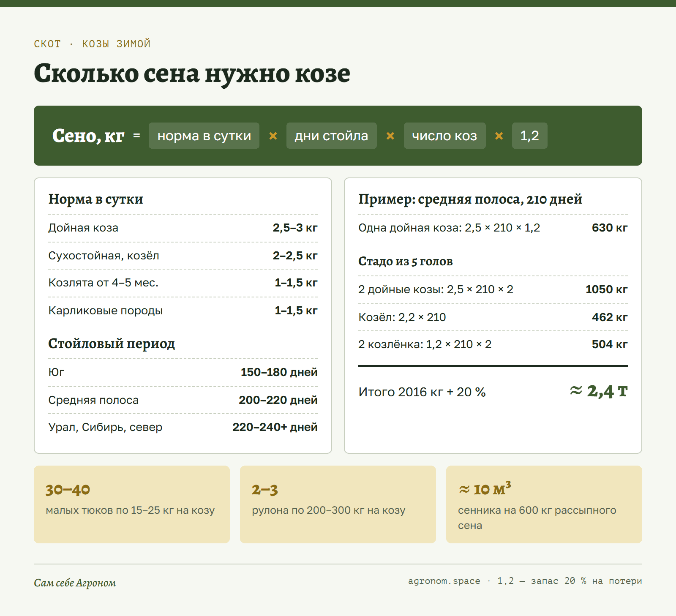
Task: Click the headline 'Сколько сена нужно козе'
Action: pos(192,74)
